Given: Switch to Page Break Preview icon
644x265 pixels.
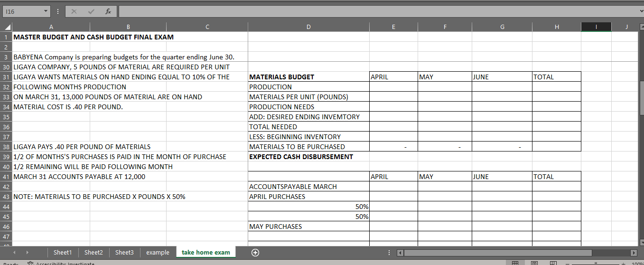Looking at the screenshot, I should pyautogui.click(x=553, y=263).
